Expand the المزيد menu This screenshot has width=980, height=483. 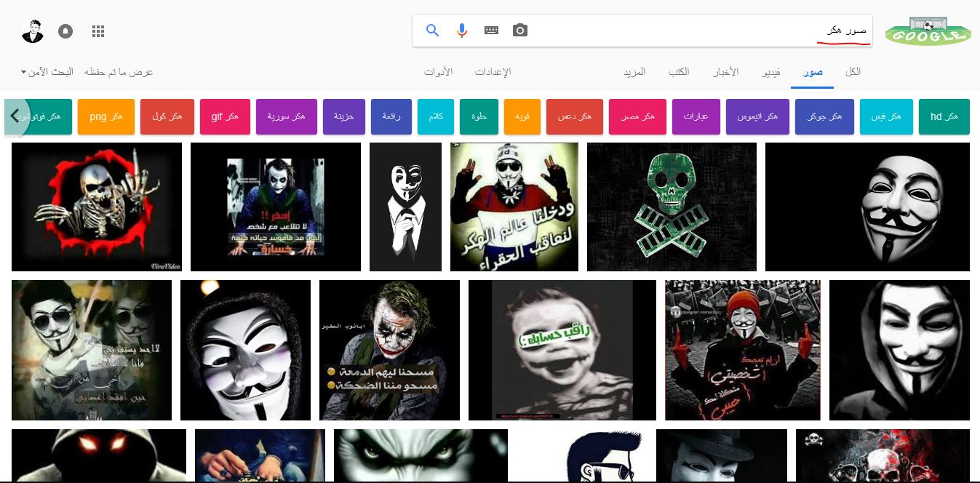(x=634, y=72)
